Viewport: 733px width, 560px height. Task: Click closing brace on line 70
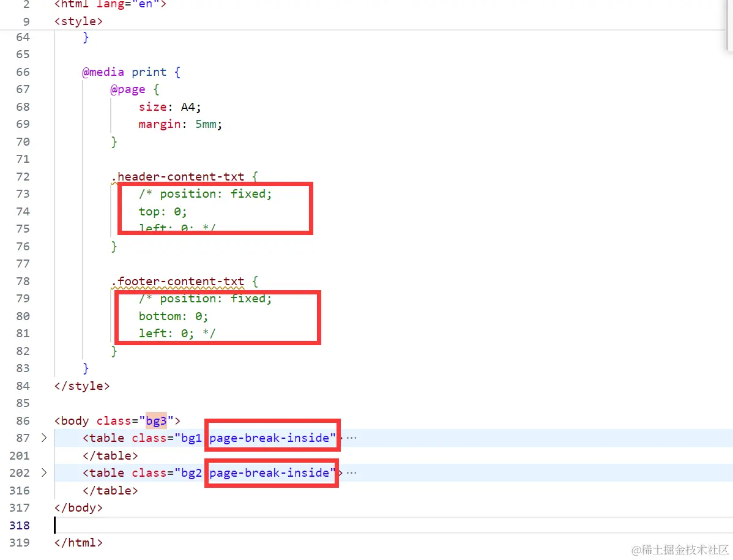tap(114, 141)
